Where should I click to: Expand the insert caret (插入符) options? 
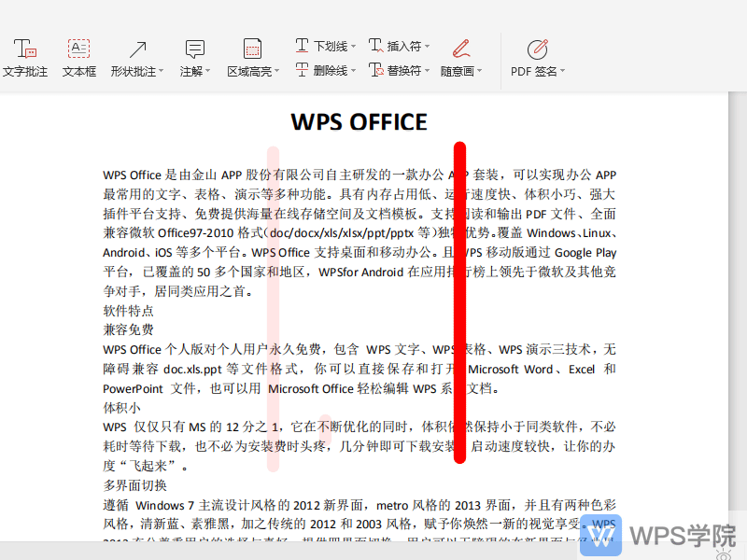(426, 46)
